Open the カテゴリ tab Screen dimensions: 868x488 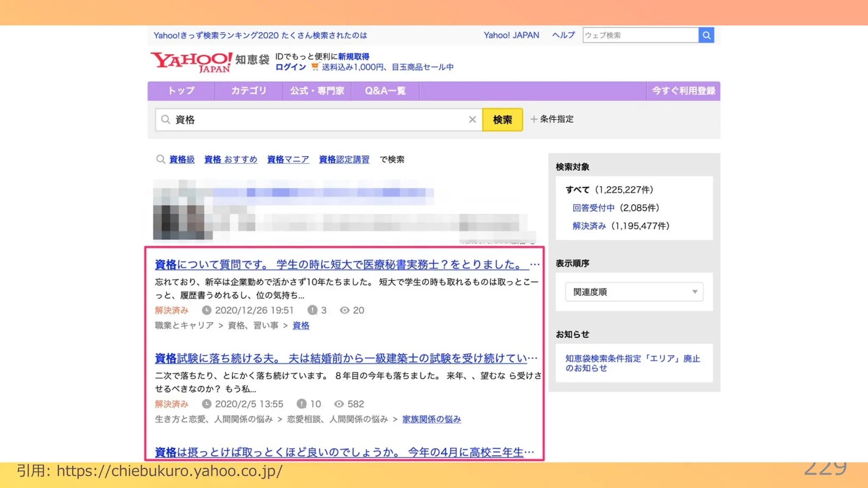(x=249, y=91)
